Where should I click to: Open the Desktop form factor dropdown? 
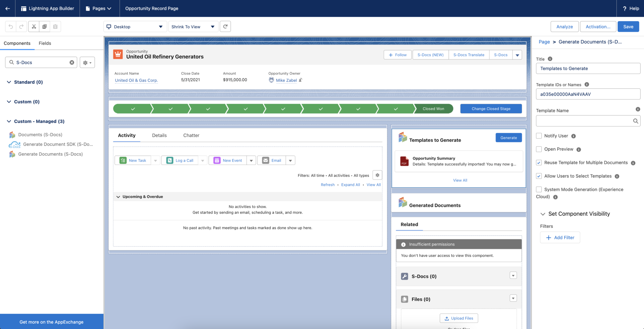tap(135, 26)
